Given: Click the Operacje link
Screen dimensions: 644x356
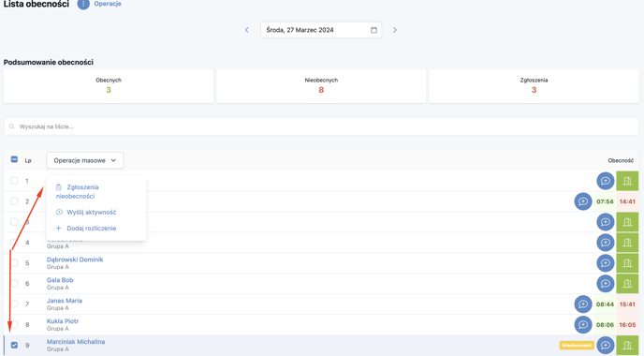Looking at the screenshot, I should point(108,4).
